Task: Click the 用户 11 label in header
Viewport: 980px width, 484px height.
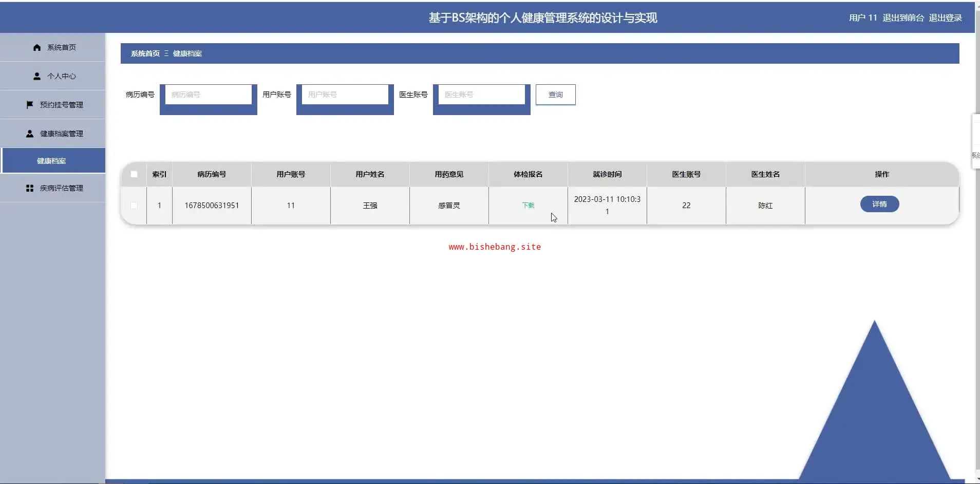Action: (x=863, y=17)
